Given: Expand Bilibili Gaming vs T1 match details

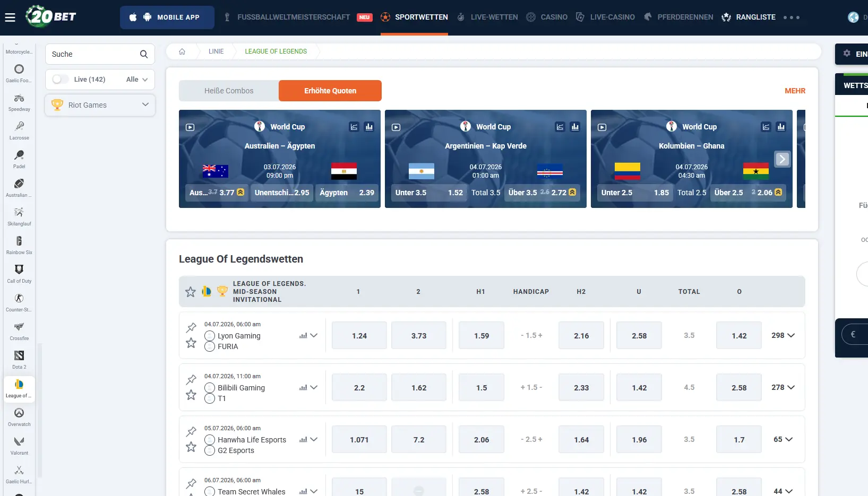Looking at the screenshot, I should click(314, 388).
